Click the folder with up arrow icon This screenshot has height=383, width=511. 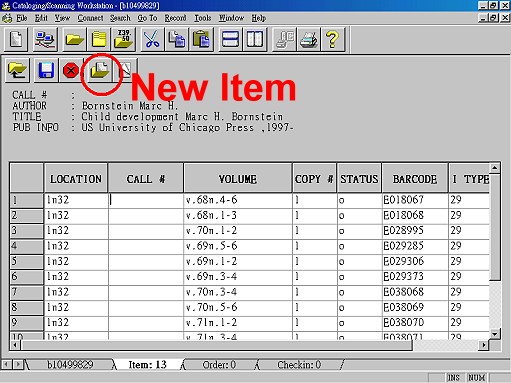click(x=17, y=70)
